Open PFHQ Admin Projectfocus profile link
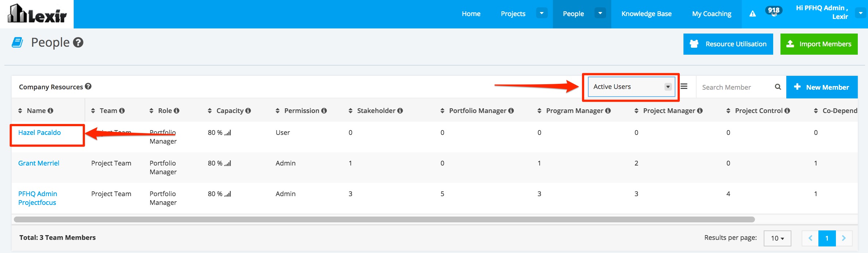The height and width of the screenshot is (253, 868). [x=38, y=198]
